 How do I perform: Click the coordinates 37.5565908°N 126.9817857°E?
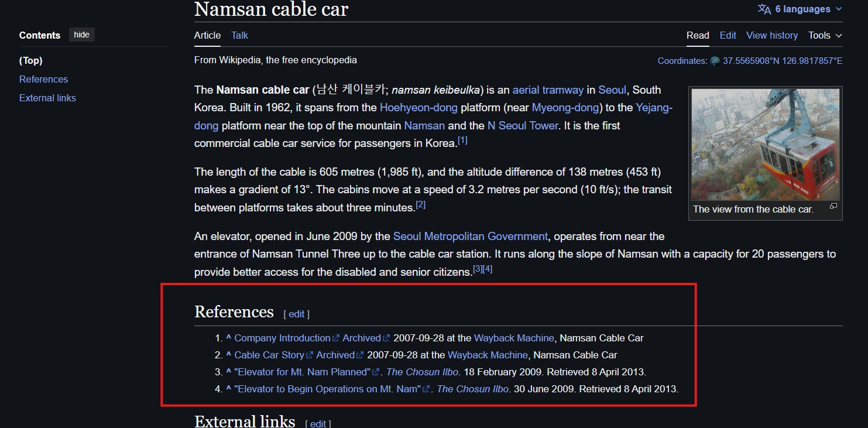coord(782,61)
